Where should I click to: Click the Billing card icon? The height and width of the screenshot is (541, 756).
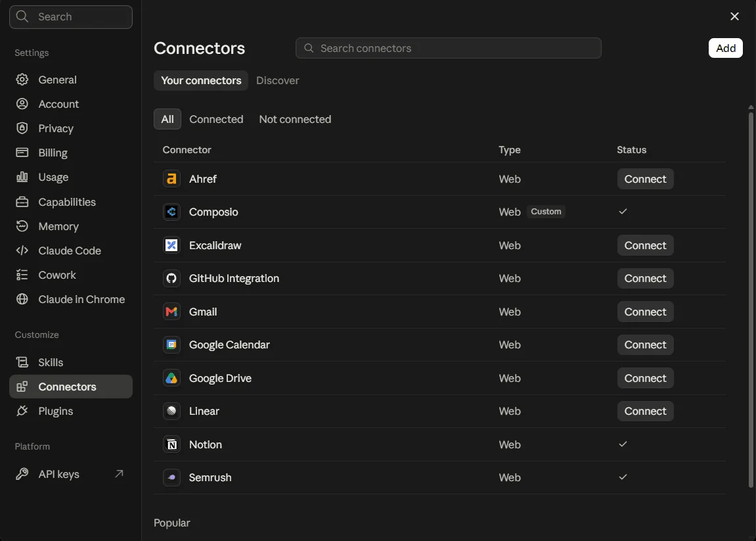point(22,153)
